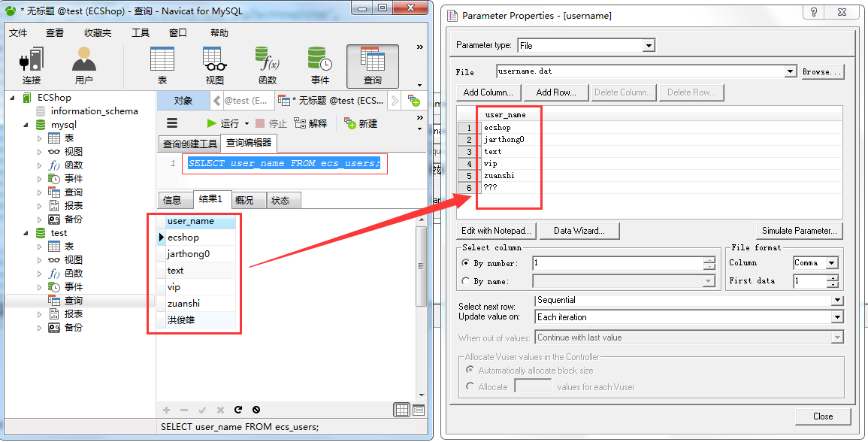Select the By name radio button

(465, 281)
